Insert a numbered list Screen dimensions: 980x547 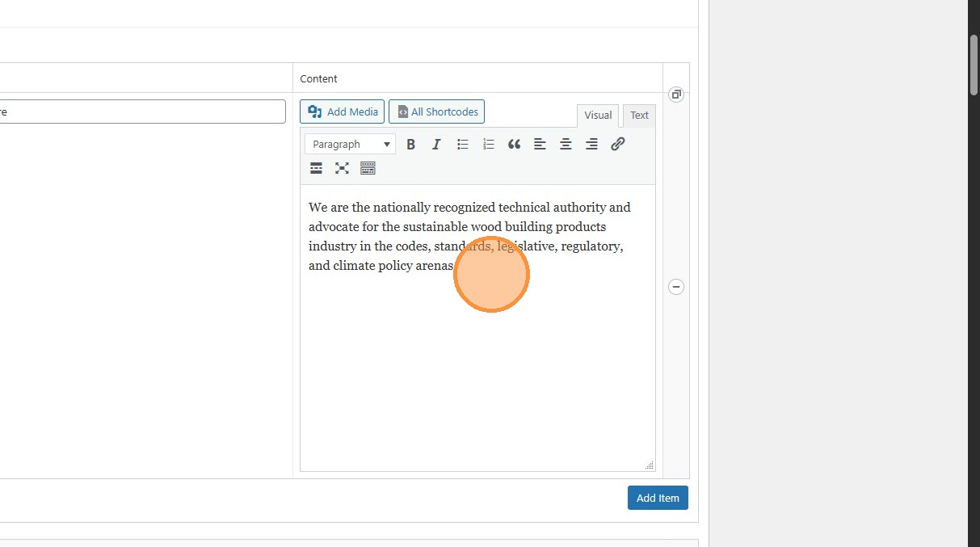(x=488, y=144)
